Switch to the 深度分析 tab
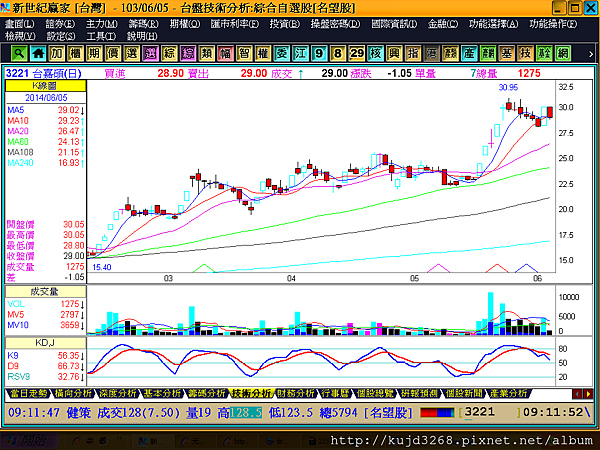Image resolution: width=600 pixels, height=450 pixels. tap(117, 393)
